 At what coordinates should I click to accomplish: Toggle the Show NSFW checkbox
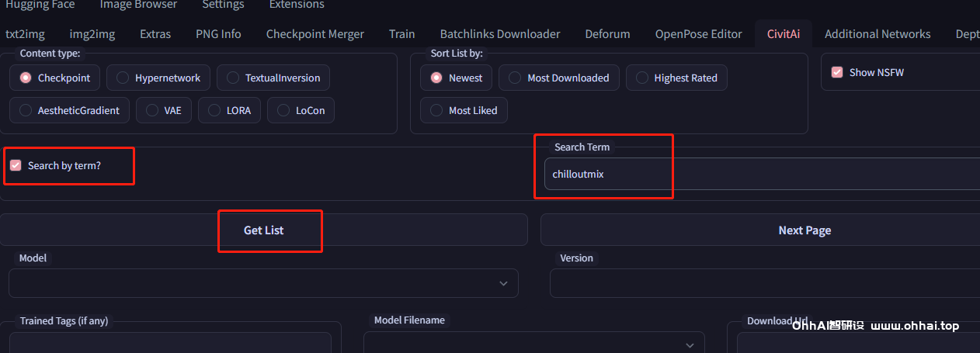point(837,72)
